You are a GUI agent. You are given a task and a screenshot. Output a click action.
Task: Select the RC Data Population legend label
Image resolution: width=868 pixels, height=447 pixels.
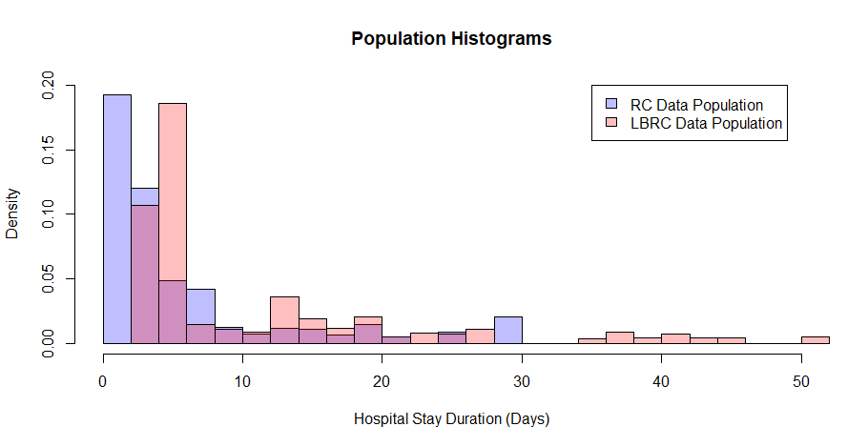pos(696,105)
